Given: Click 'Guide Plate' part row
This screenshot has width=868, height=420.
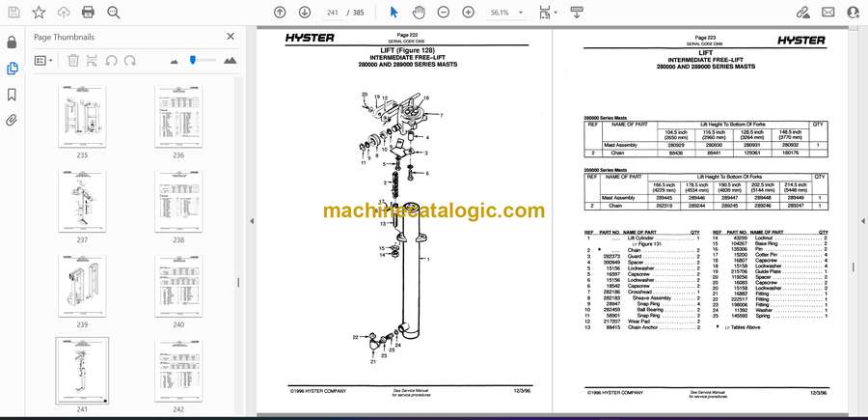Looking at the screenshot, I should [770, 271].
